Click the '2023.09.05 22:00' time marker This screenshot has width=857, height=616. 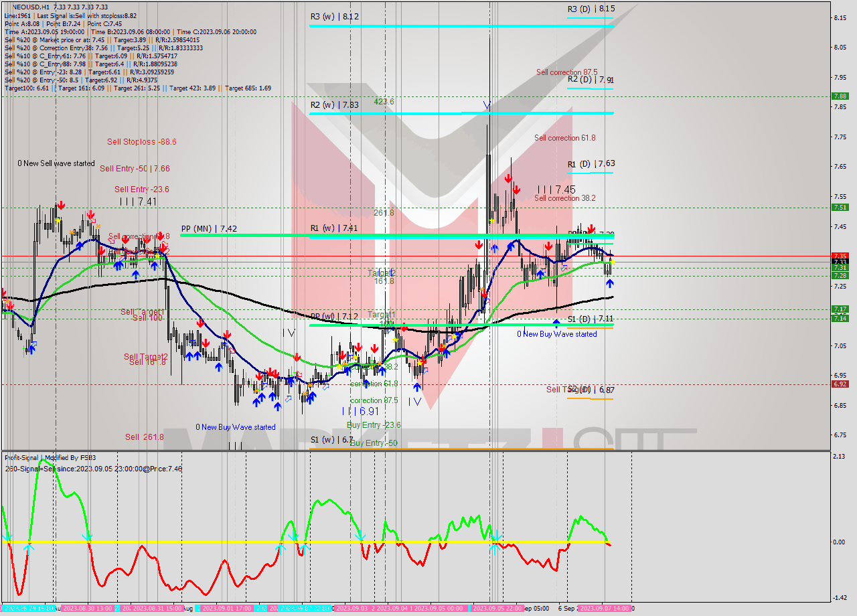point(497,608)
